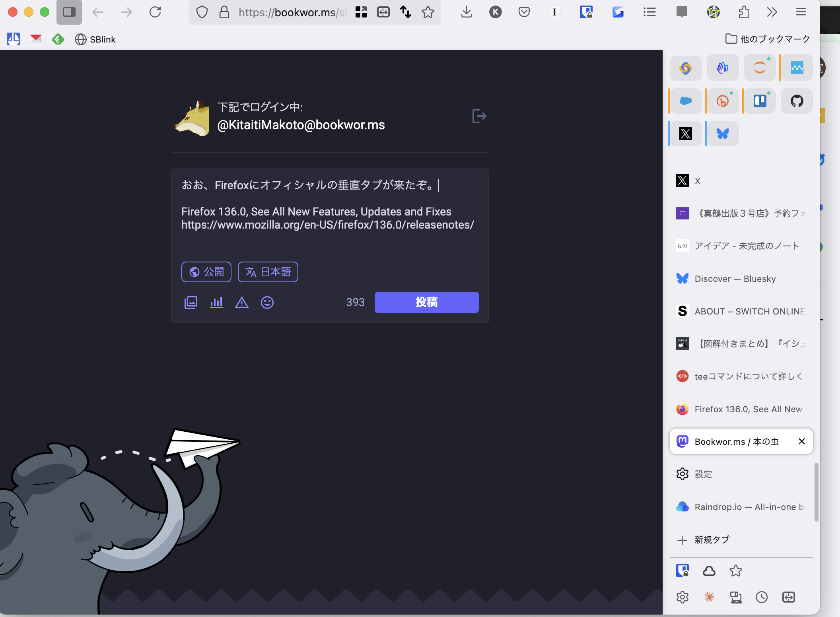The width and height of the screenshot is (840, 617).
Task: Click the logout icon beside the account name
Action: [479, 116]
